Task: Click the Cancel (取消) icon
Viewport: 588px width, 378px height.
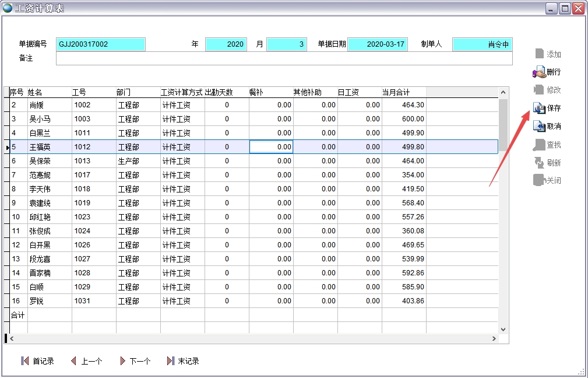Action: tap(539, 127)
